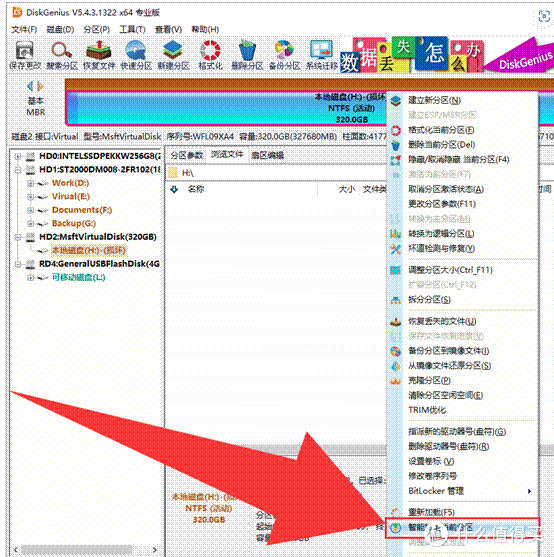Open the 查看(V) menu
This screenshot has height=557, width=554.
tap(168, 29)
